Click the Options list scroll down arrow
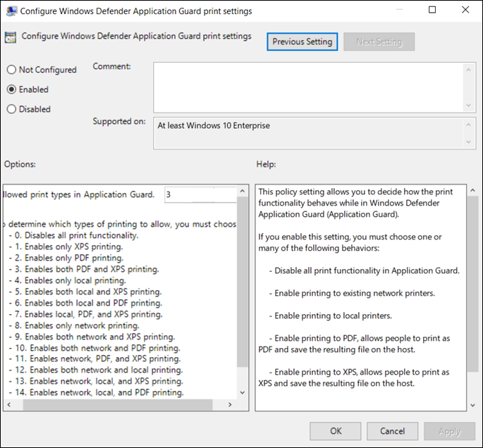The width and height of the screenshot is (483, 448). point(243,392)
